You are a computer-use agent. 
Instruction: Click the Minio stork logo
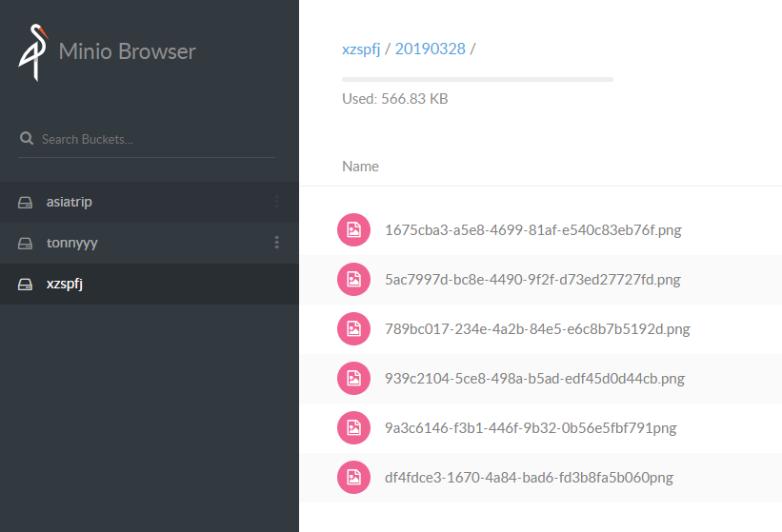pyautogui.click(x=33, y=52)
